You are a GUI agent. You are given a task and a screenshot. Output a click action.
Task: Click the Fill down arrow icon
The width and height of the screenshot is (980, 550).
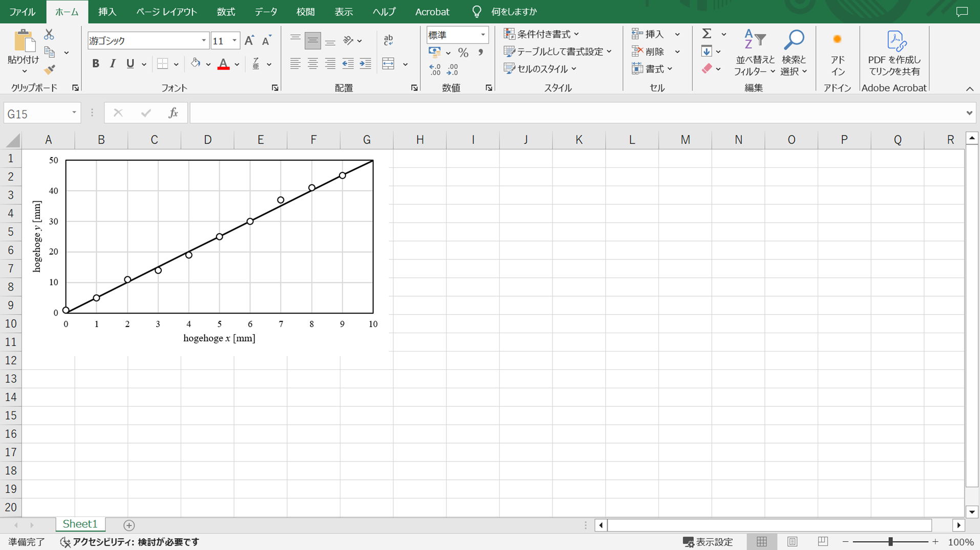click(707, 51)
